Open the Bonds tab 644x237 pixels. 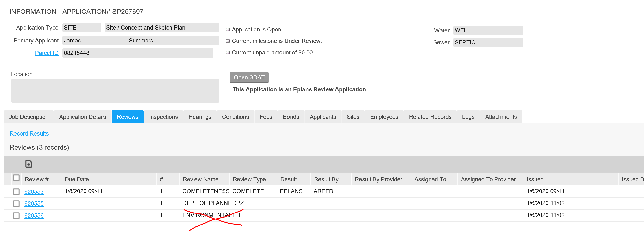(291, 117)
